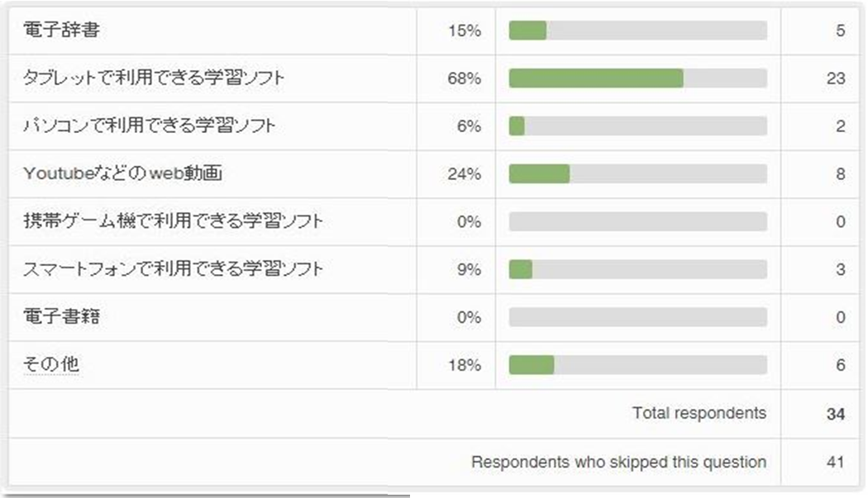Screen dimensions: 868x498
Task: Click the 15% 電子辞書 result bar
Action: (x=637, y=31)
